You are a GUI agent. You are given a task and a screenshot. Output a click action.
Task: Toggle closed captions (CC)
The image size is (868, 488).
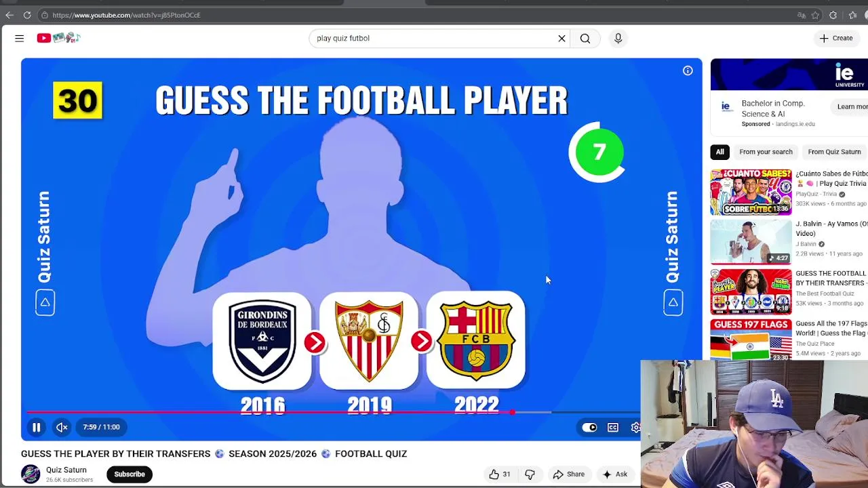pos(613,427)
